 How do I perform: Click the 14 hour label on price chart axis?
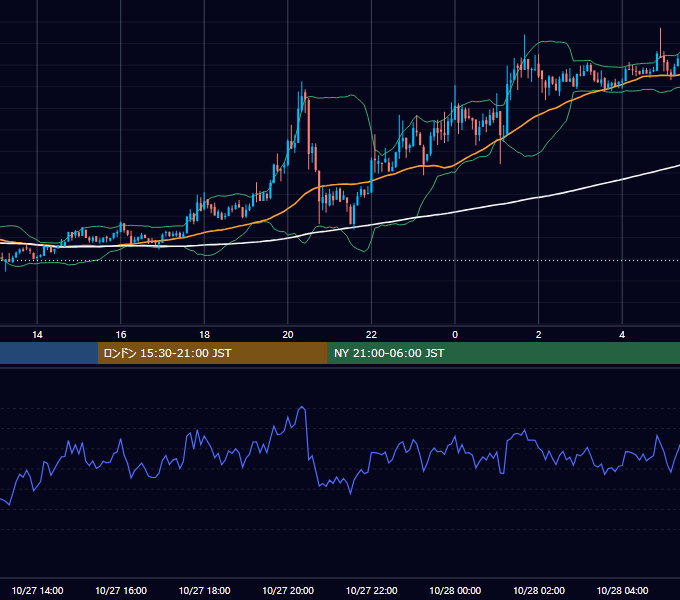[37, 335]
